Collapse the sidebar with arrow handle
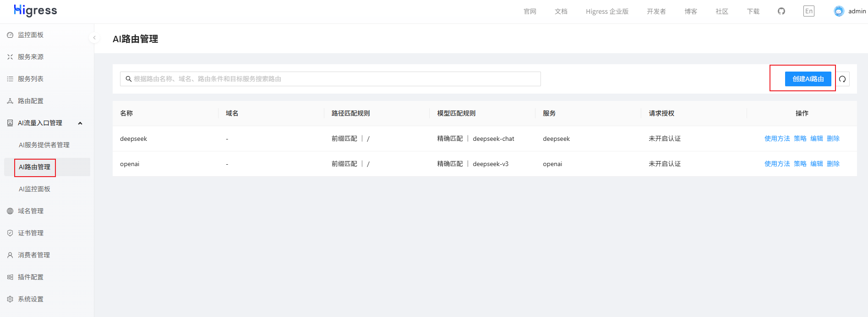The width and height of the screenshot is (868, 317). click(x=94, y=38)
